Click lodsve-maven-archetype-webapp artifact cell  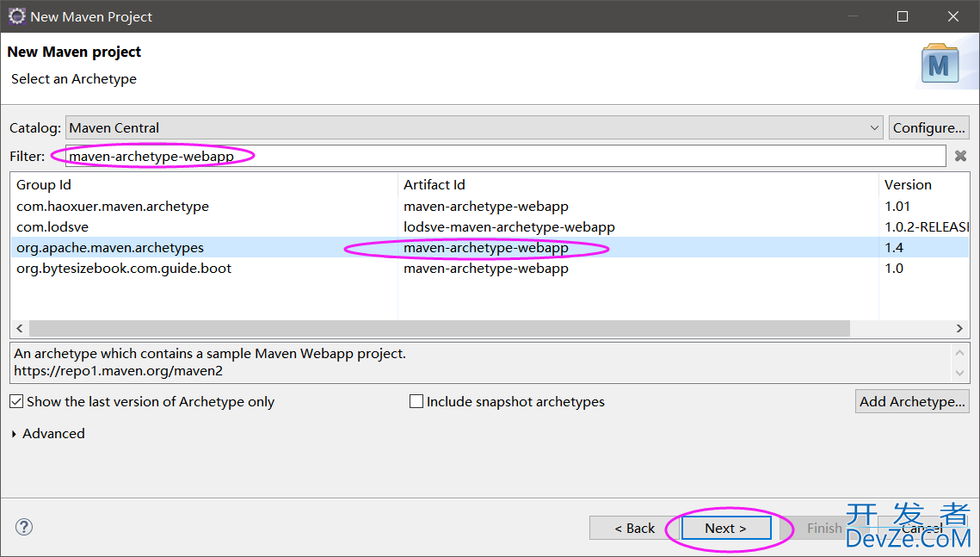[x=508, y=227]
